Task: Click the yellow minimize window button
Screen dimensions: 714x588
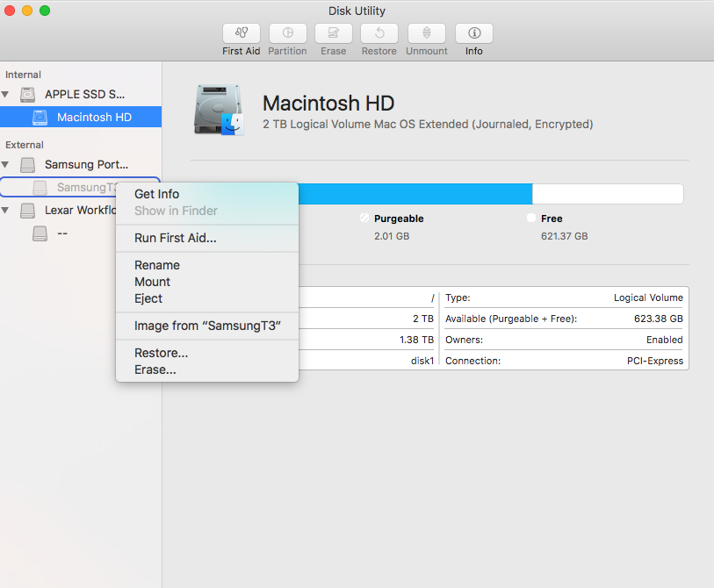Action: tap(27, 11)
